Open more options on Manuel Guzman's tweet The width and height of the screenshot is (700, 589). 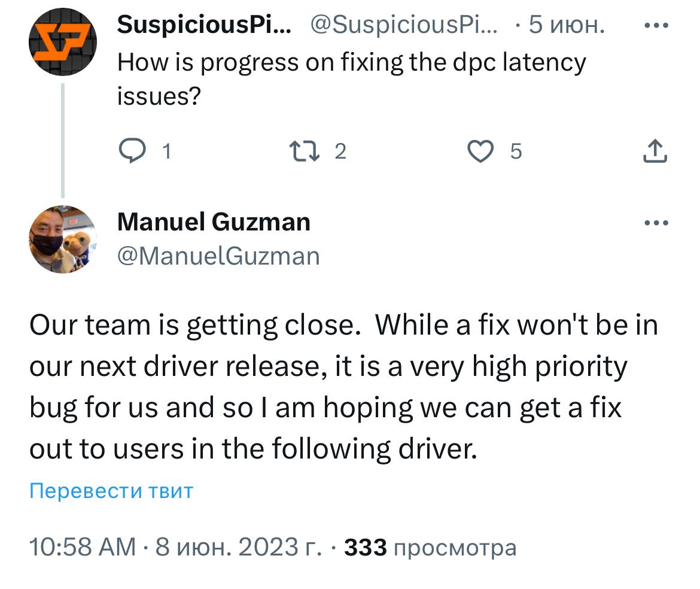tap(655, 223)
